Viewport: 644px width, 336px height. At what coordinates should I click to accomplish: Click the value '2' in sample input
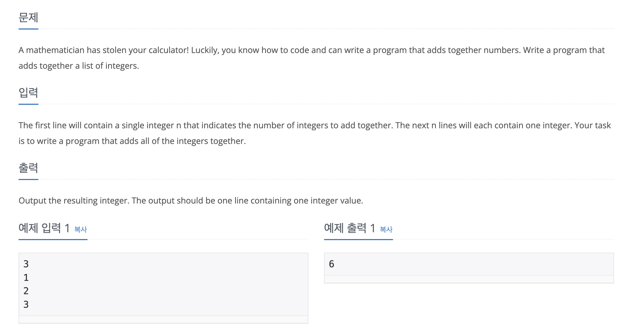[x=26, y=291]
